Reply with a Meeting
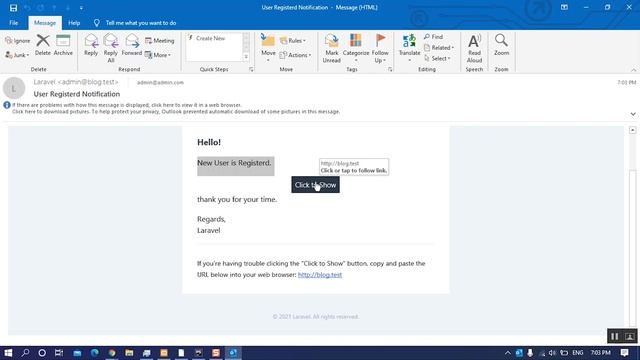The height and width of the screenshot is (360, 640). point(159,40)
